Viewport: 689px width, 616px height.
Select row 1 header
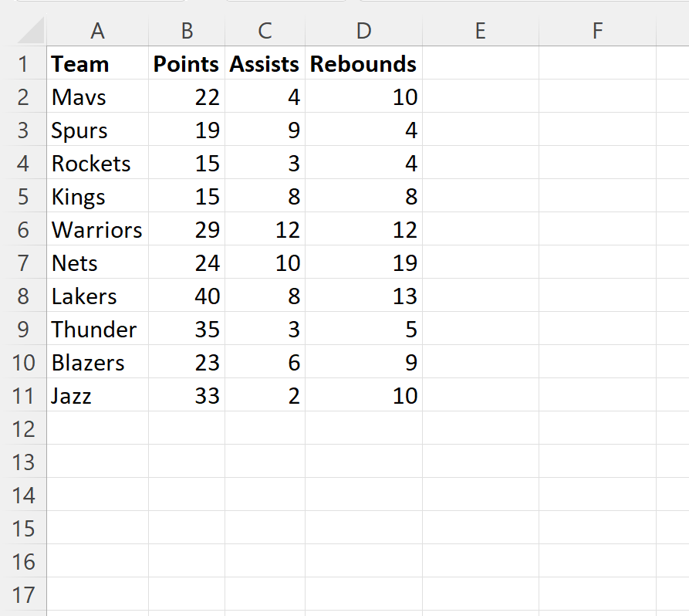(23, 64)
